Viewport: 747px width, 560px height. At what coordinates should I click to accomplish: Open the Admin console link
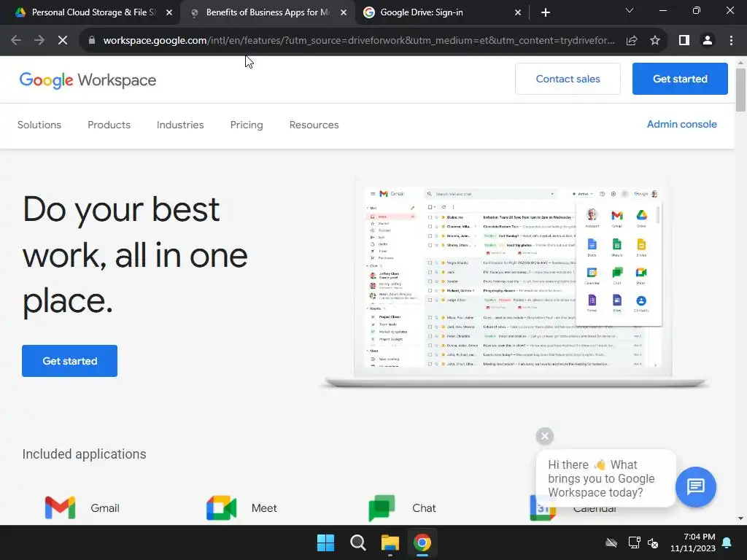pyautogui.click(x=682, y=124)
